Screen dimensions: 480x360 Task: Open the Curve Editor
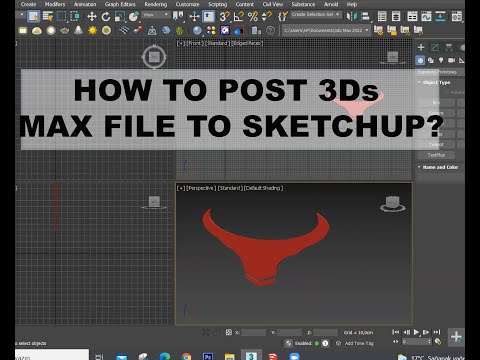426,16
